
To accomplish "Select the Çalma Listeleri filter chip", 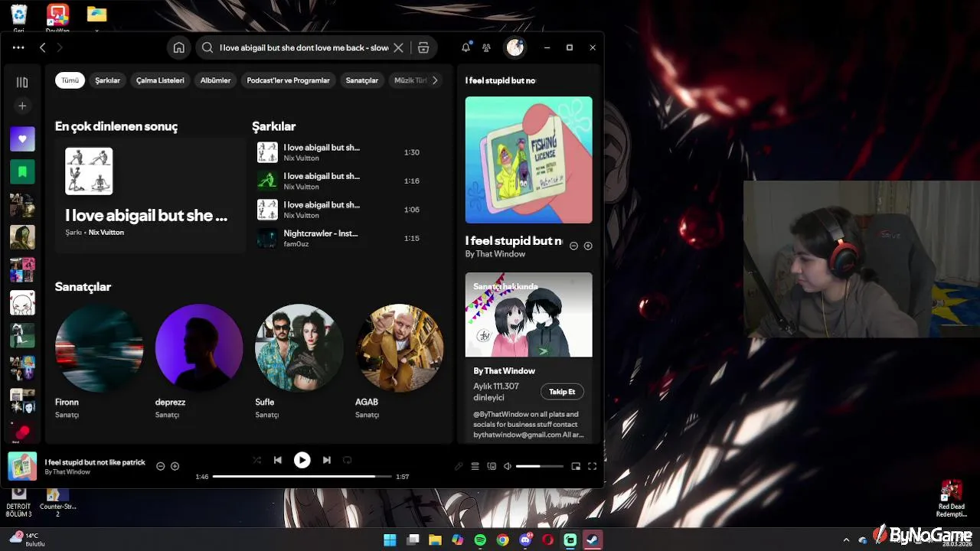I will (160, 80).
